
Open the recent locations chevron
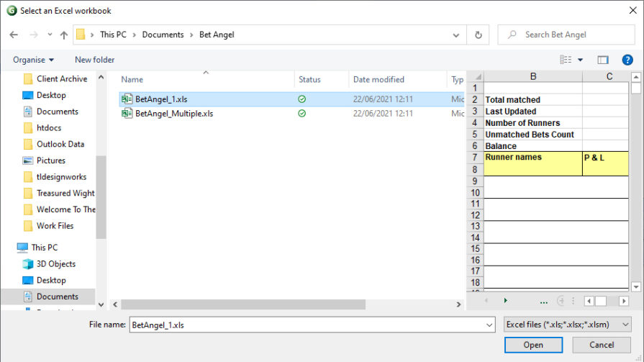(x=50, y=35)
